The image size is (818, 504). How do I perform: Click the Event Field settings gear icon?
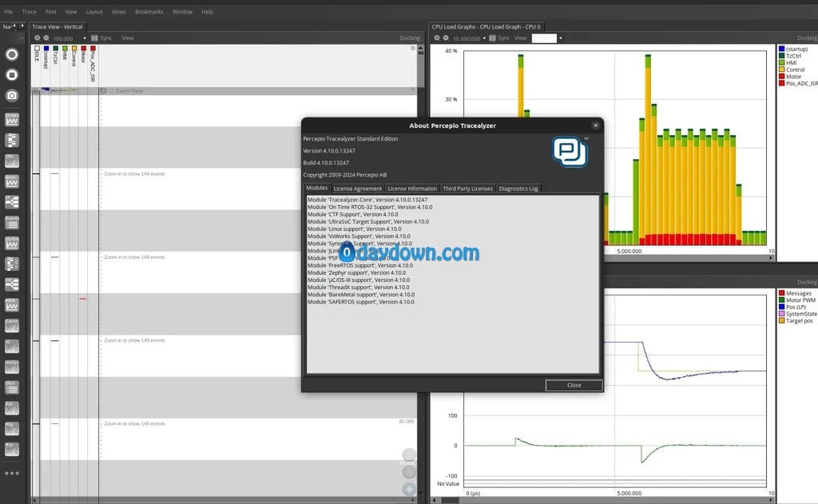pos(103,91)
